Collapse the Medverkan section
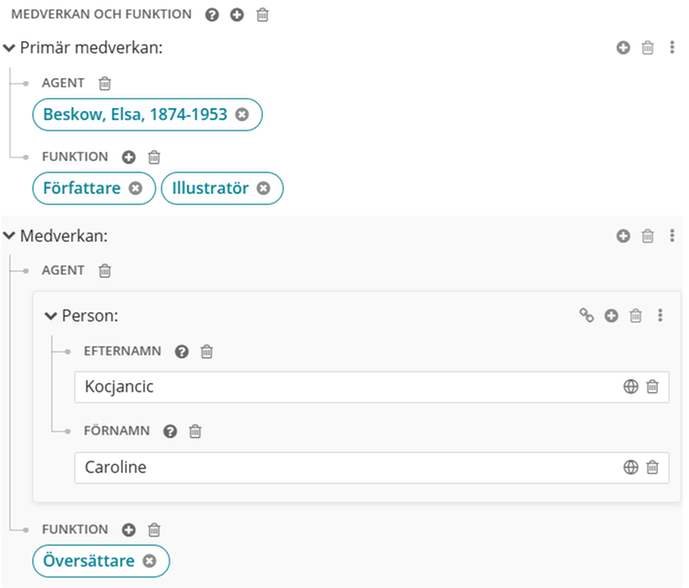 [9, 236]
